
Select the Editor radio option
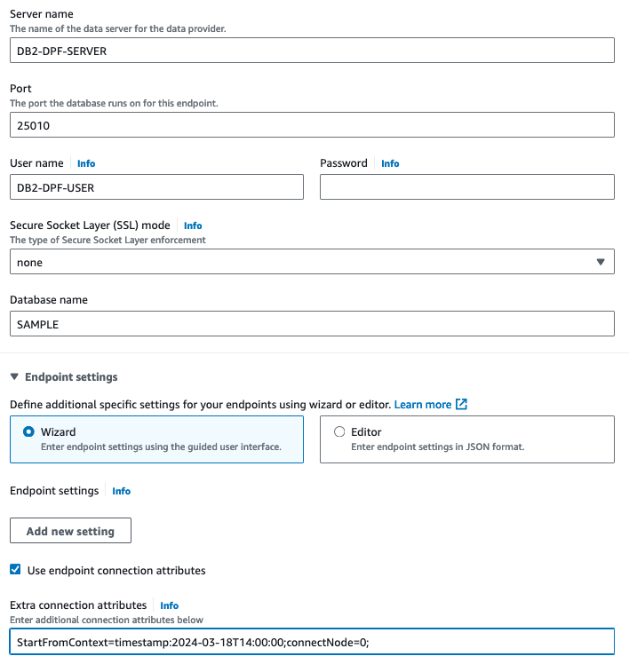(339, 432)
